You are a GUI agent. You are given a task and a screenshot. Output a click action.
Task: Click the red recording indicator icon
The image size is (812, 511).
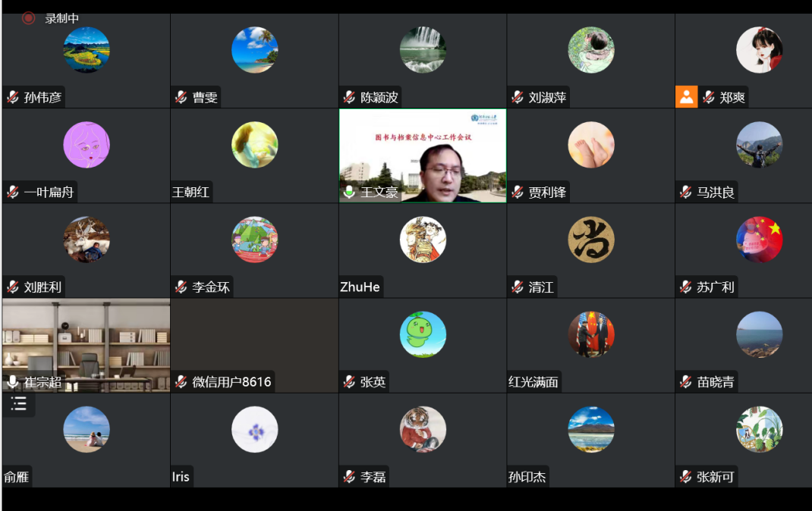coord(29,18)
